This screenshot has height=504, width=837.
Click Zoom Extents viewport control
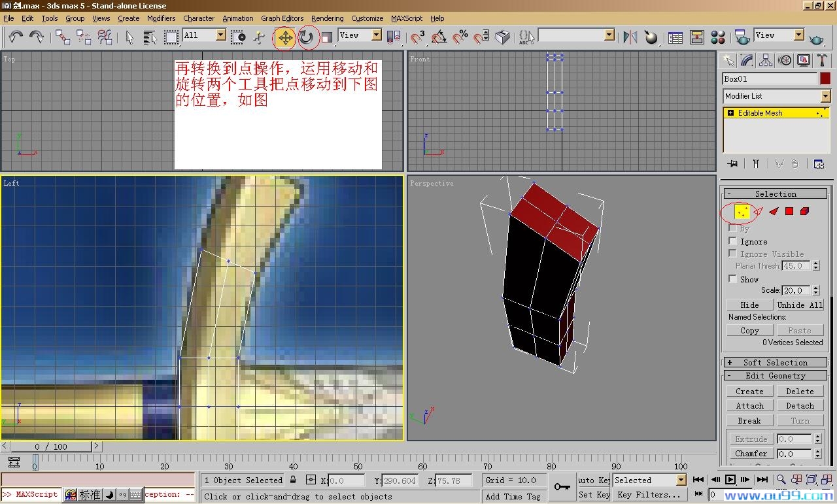(x=811, y=480)
